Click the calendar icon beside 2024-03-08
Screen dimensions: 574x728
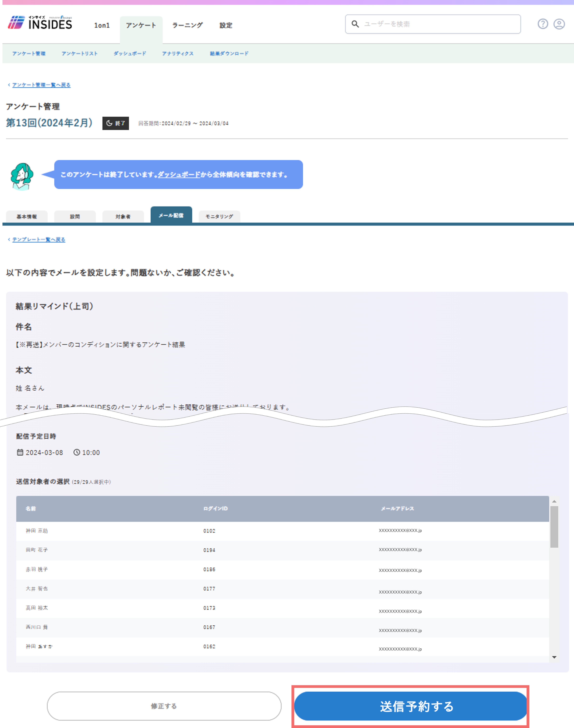point(20,452)
